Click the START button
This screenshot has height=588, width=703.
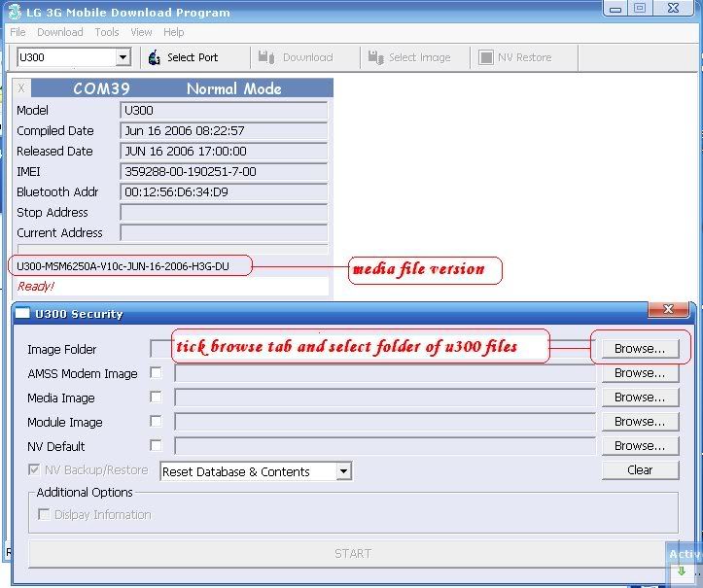[x=353, y=553]
